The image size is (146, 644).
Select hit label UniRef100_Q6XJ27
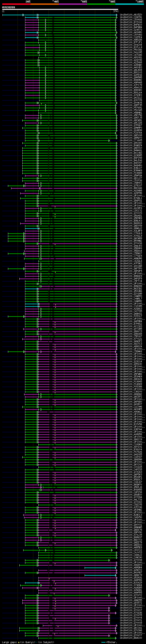(131, 178)
